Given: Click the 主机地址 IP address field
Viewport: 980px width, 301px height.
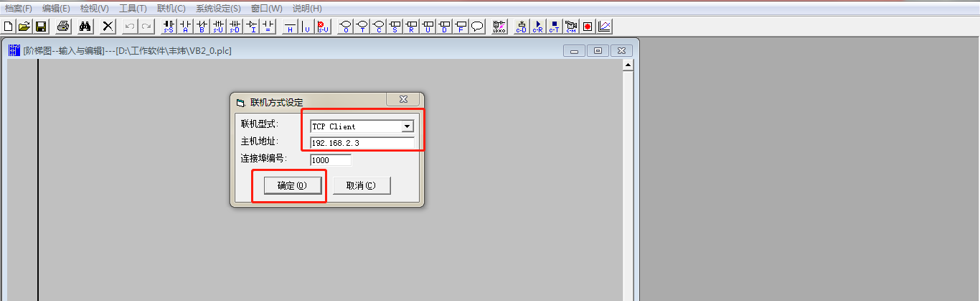Looking at the screenshot, I should coord(362,143).
